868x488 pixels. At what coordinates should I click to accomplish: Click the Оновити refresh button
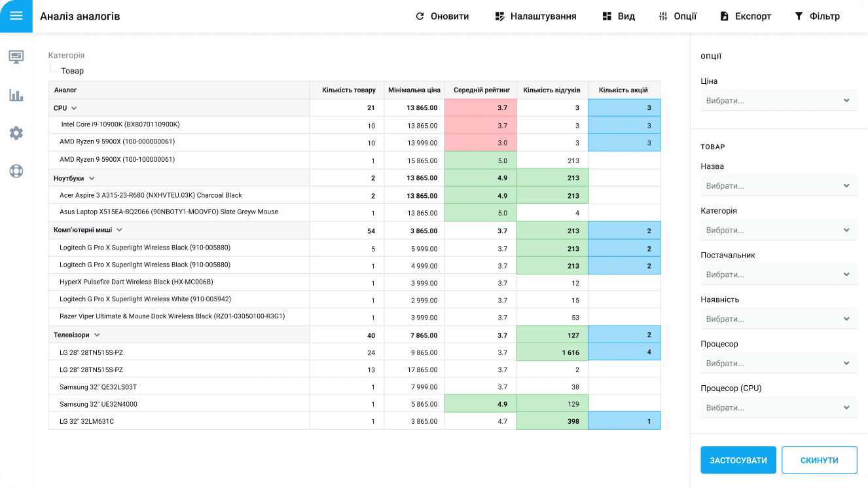tap(443, 16)
